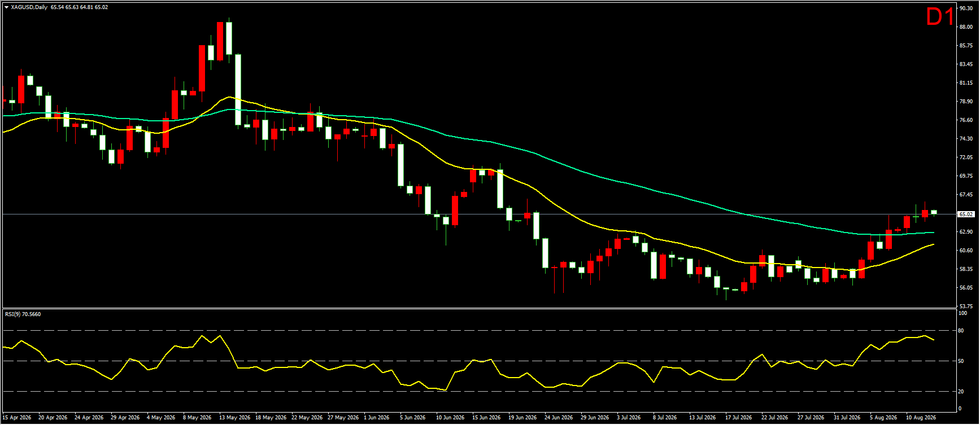Click the 22 May 2026 time axis label
This screenshot has width=980, height=425.
pos(307,418)
